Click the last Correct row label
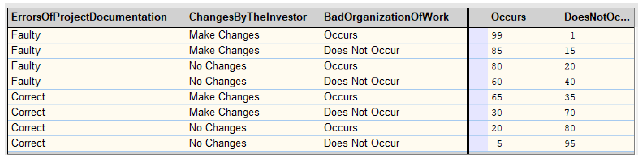 click(x=28, y=143)
